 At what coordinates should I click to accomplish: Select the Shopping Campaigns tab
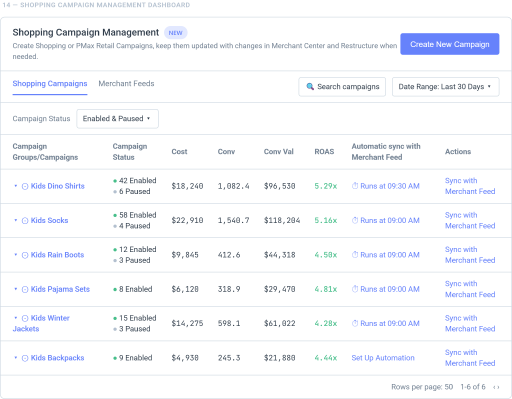click(50, 84)
